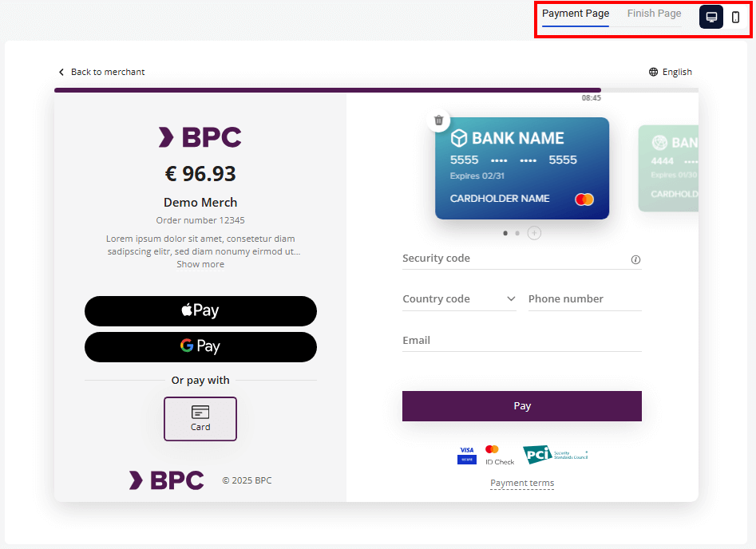This screenshot has height=549, width=756.
Task: Click the security code info icon
Action: click(635, 259)
